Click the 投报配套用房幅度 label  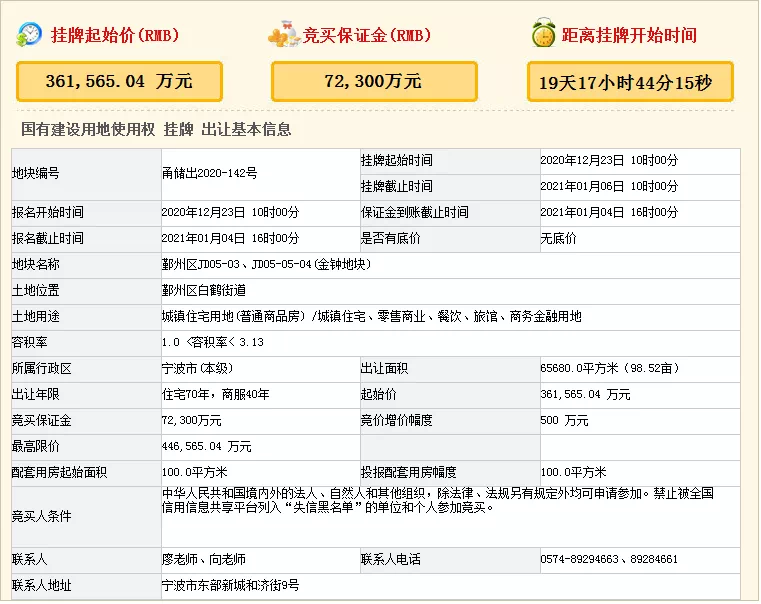pyautogui.click(x=409, y=473)
